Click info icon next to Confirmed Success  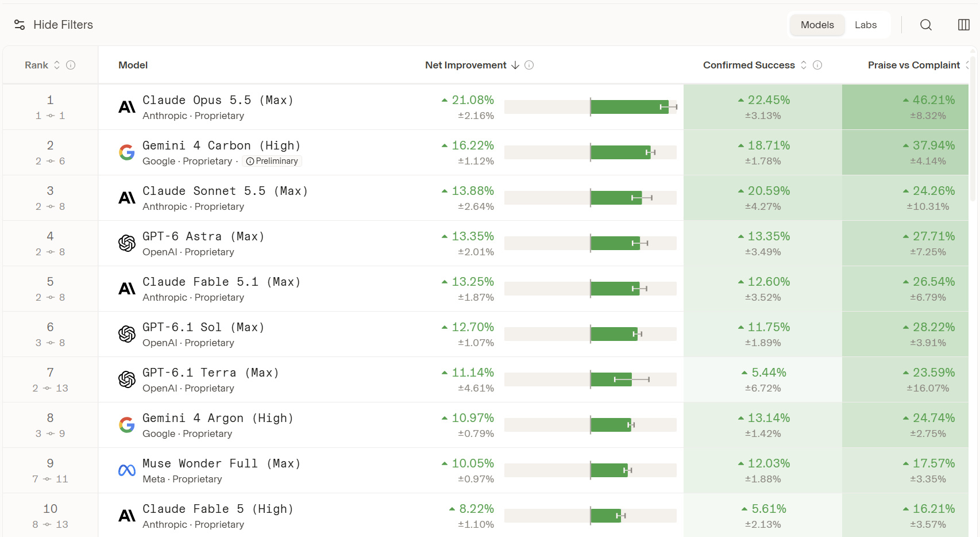tap(817, 65)
